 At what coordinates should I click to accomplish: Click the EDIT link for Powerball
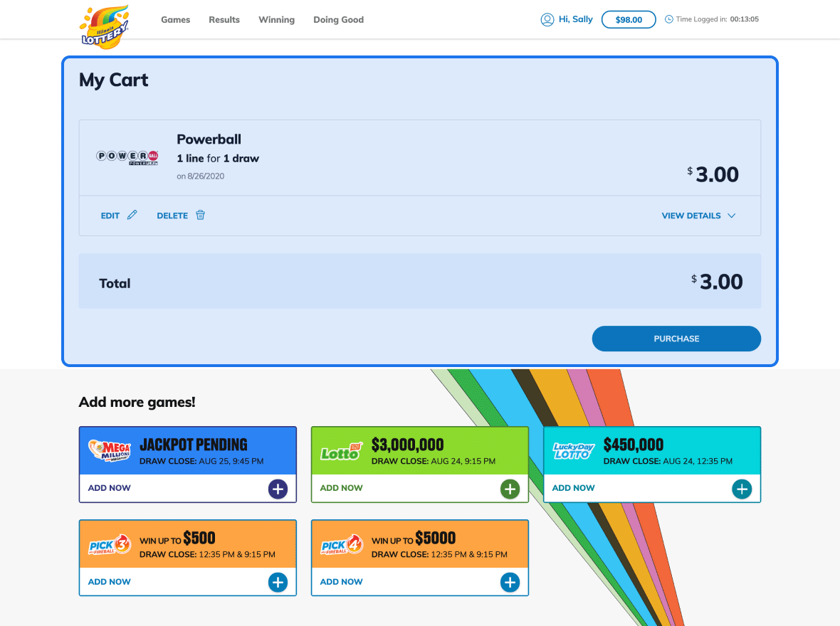click(x=110, y=216)
